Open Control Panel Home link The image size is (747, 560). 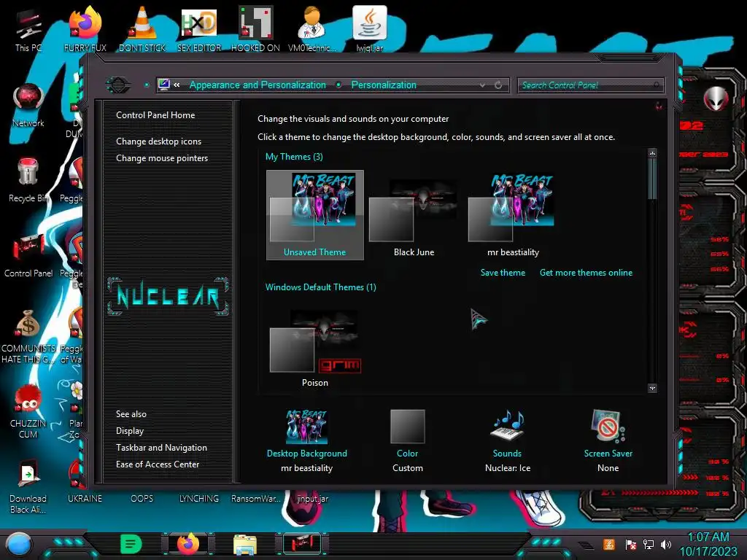155,115
